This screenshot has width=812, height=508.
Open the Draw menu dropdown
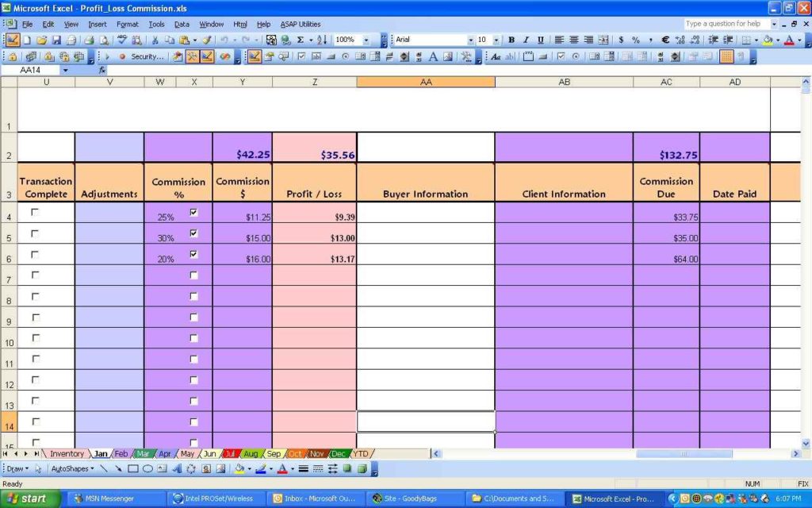click(17, 468)
